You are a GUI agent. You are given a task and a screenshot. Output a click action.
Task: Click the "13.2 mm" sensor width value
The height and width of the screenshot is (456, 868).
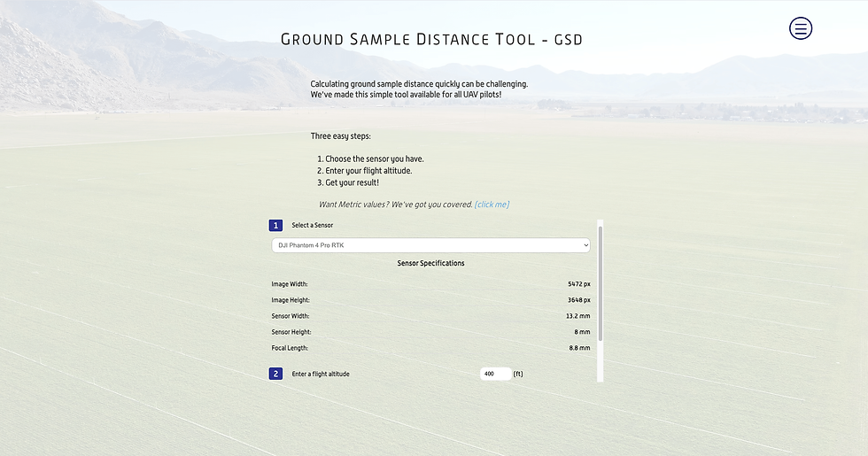(577, 316)
